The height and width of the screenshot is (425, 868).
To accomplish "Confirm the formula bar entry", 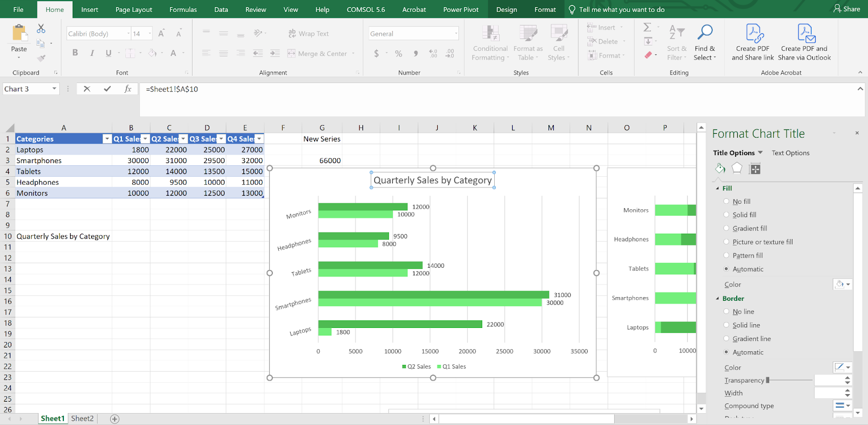I will [107, 89].
